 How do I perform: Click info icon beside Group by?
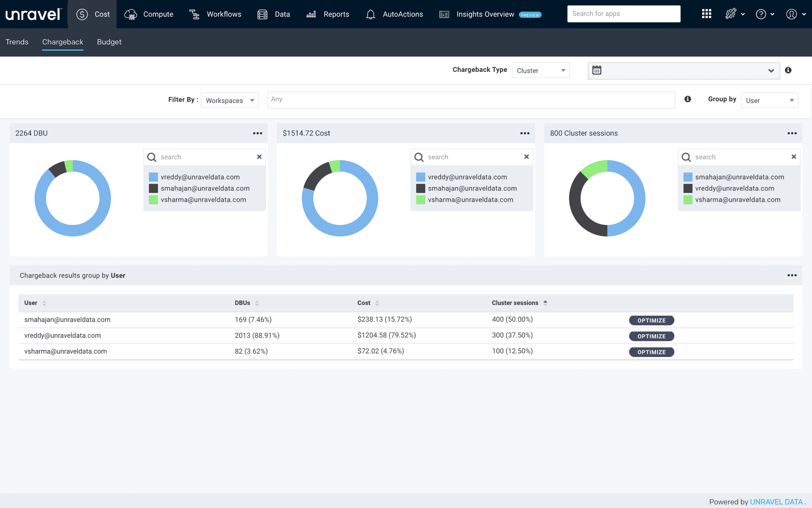[688, 99]
